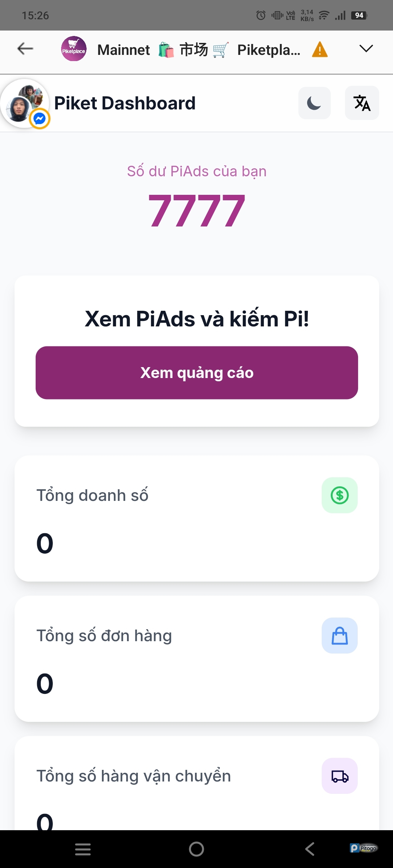Tap the green dollar sales icon
This screenshot has height=868, width=393.
click(x=340, y=495)
